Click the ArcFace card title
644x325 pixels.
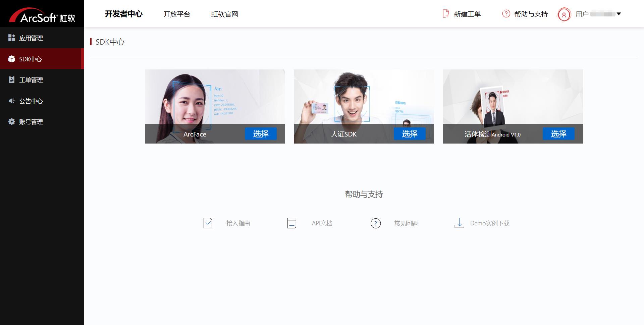195,134
